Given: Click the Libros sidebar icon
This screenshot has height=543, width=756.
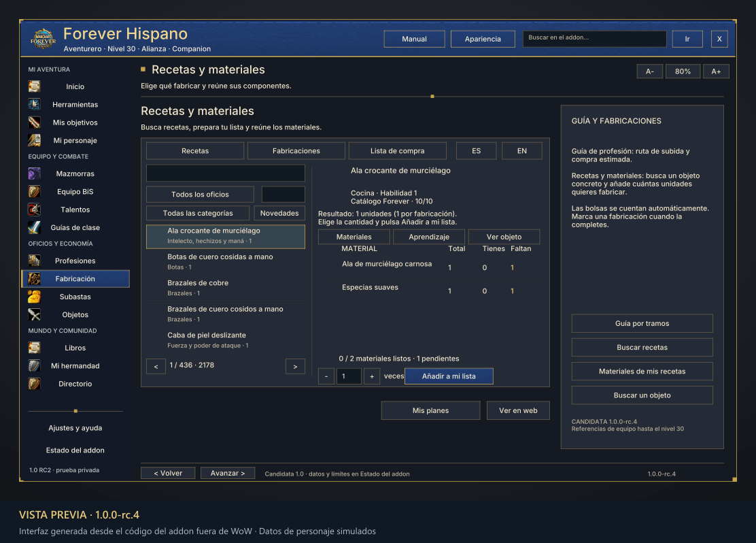Looking at the screenshot, I should pos(34,348).
